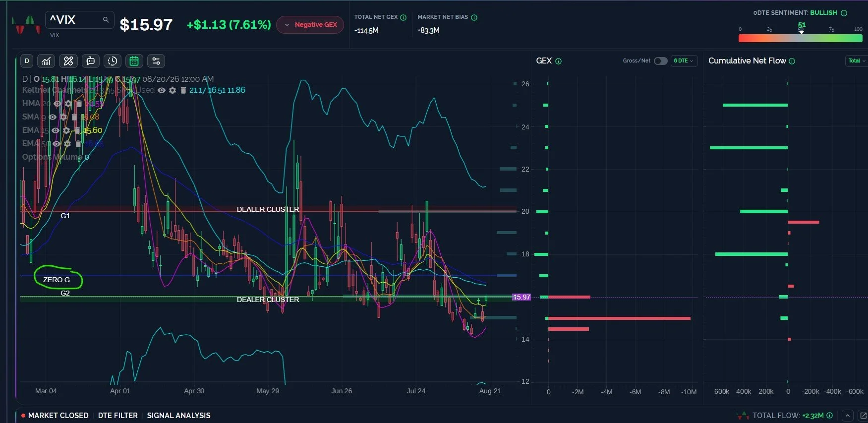
Task: Open the panel in a new window icon
Action: pyautogui.click(x=863, y=416)
